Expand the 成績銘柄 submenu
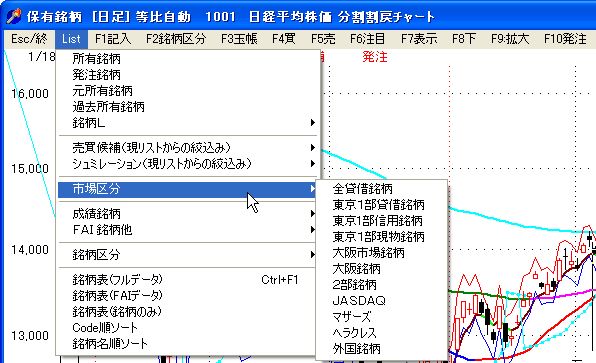596x363 pixels. tap(187, 214)
